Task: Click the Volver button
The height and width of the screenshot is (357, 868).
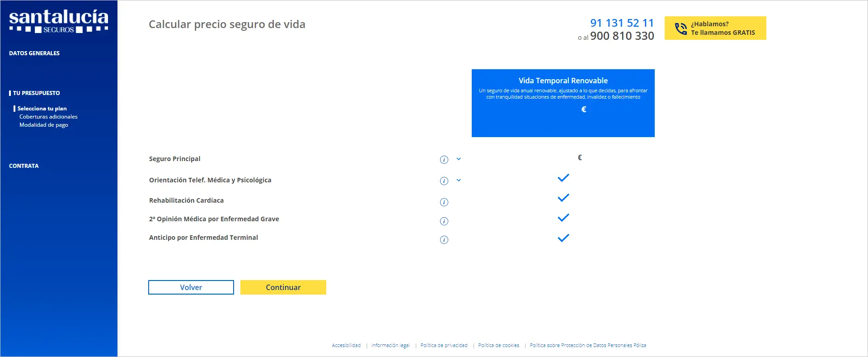Action: pyautogui.click(x=191, y=287)
